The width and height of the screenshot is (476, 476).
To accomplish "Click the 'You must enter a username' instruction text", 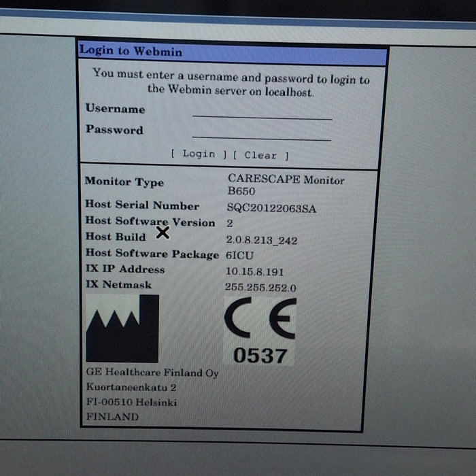I will 231,83.
